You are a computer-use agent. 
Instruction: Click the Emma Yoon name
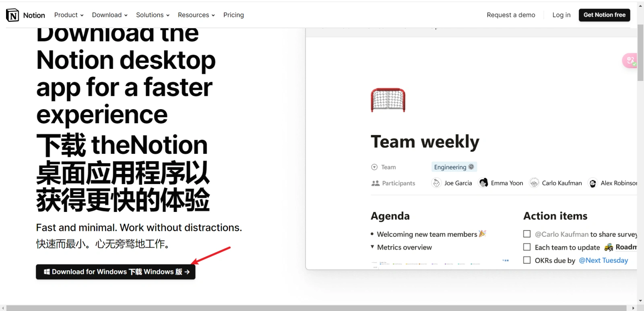507,183
